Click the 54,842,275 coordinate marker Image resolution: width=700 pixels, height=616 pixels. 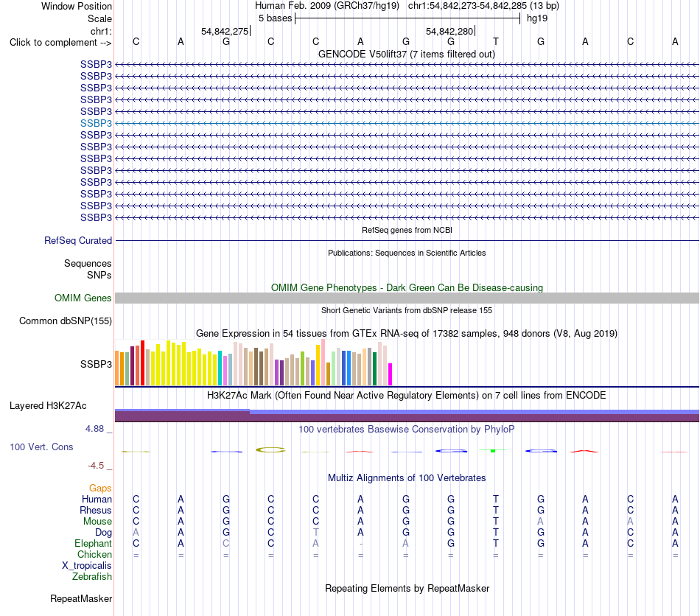pos(225,31)
